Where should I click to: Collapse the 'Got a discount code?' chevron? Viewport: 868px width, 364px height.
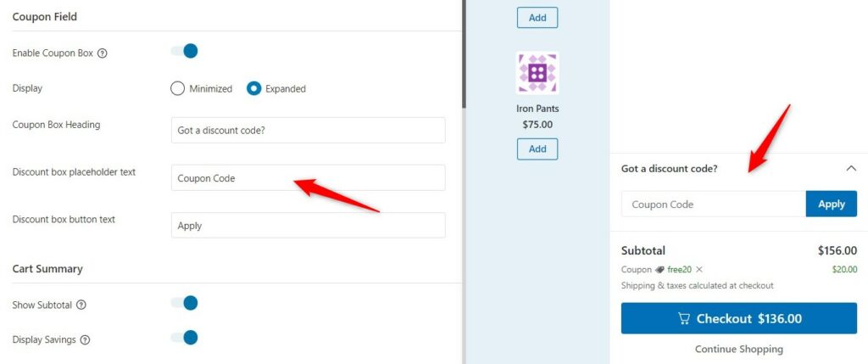point(851,169)
